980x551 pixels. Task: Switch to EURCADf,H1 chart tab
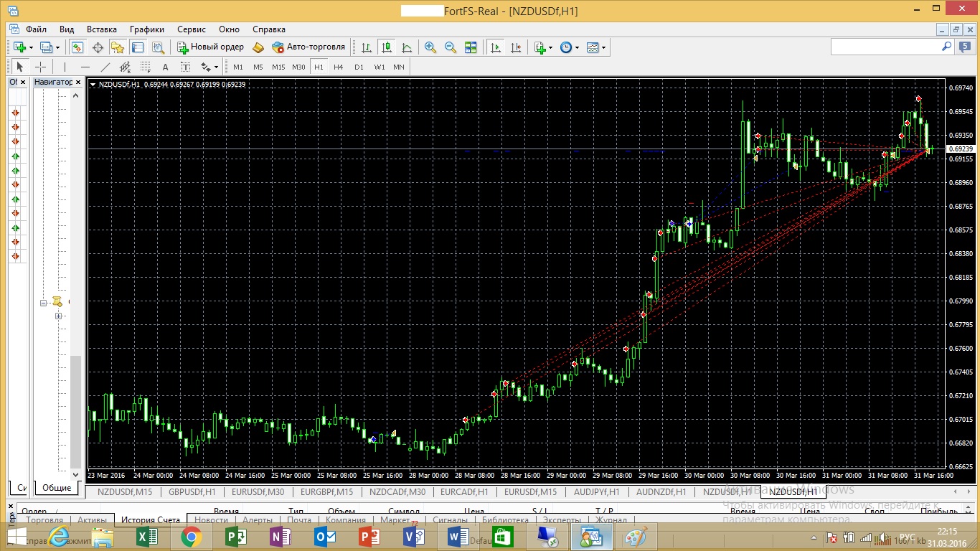(465, 492)
